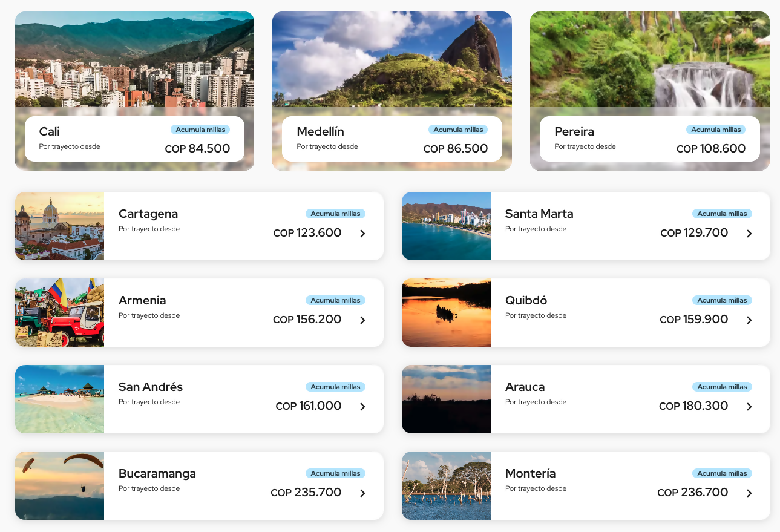The image size is (780, 532).
Task: Open Montería using its chevron arrow
Action: click(749, 493)
